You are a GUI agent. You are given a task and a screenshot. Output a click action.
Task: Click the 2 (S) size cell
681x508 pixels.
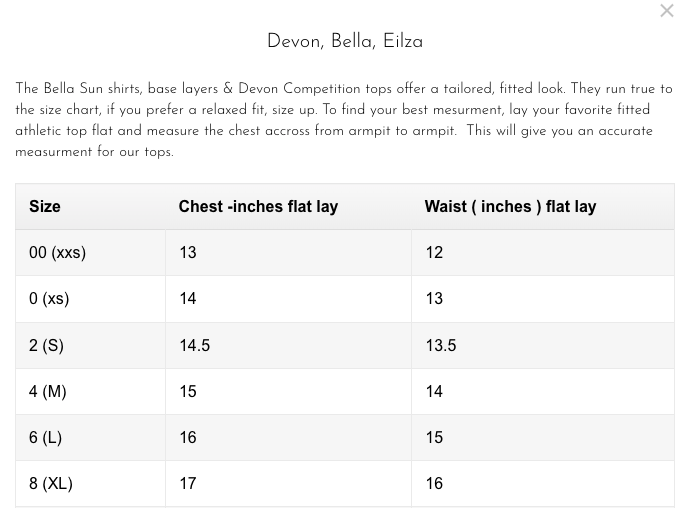coord(46,345)
